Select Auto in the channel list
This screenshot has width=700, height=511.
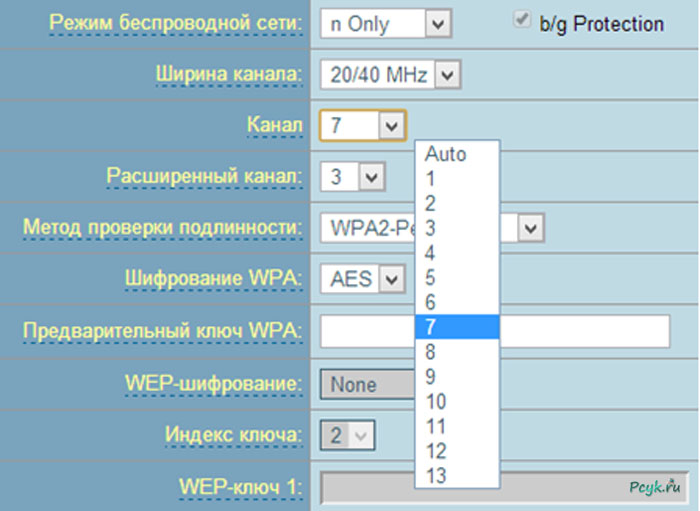pos(457,154)
